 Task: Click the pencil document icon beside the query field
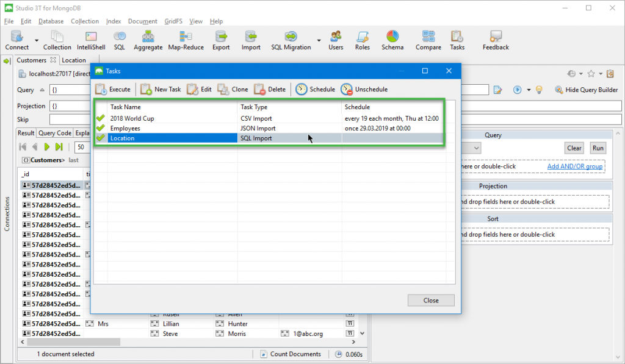click(497, 90)
